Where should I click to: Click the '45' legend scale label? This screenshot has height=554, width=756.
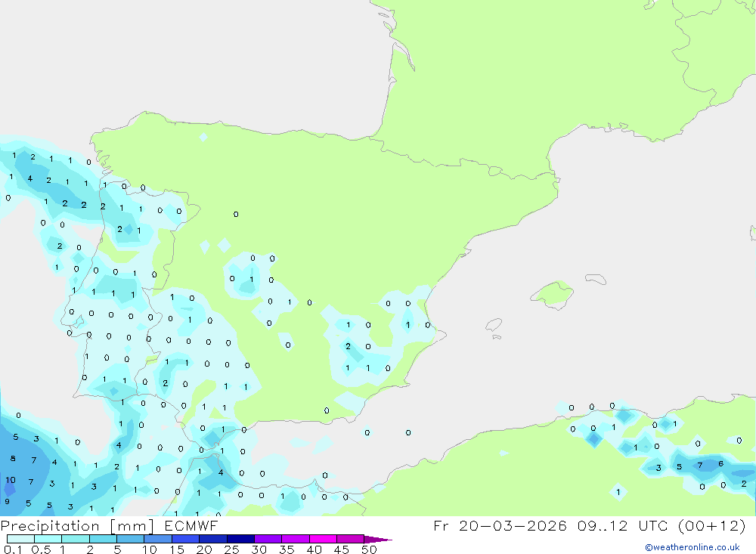click(342, 549)
